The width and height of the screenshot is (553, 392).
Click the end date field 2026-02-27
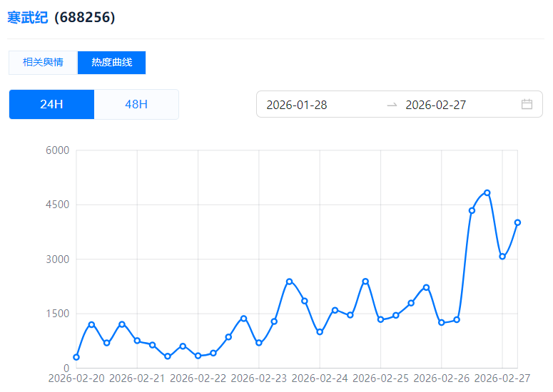click(x=435, y=105)
